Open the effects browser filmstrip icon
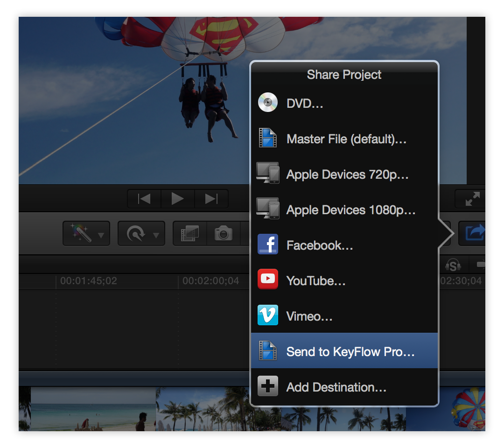 (x=189, y=233)
